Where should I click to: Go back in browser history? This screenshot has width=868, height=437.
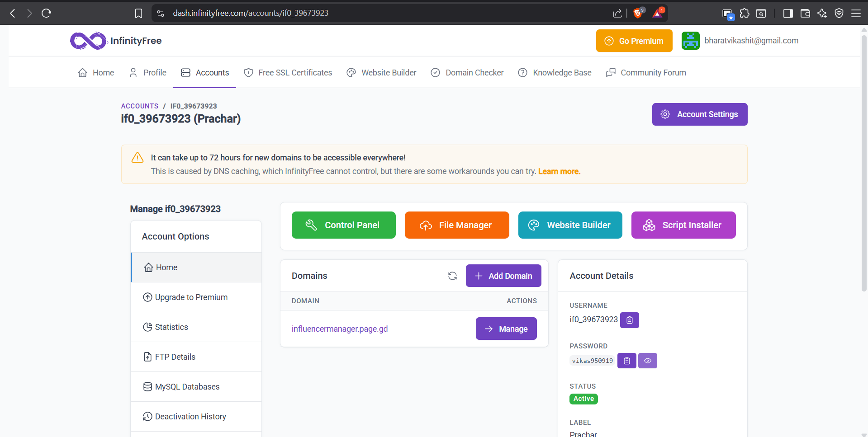pyautogui.click(x=13, y=13)
